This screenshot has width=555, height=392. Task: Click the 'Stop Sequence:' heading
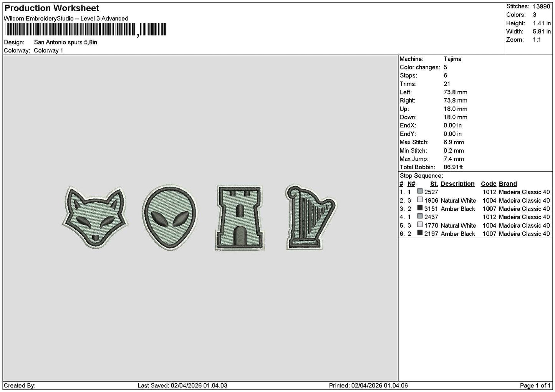click(x=421, y=176)
